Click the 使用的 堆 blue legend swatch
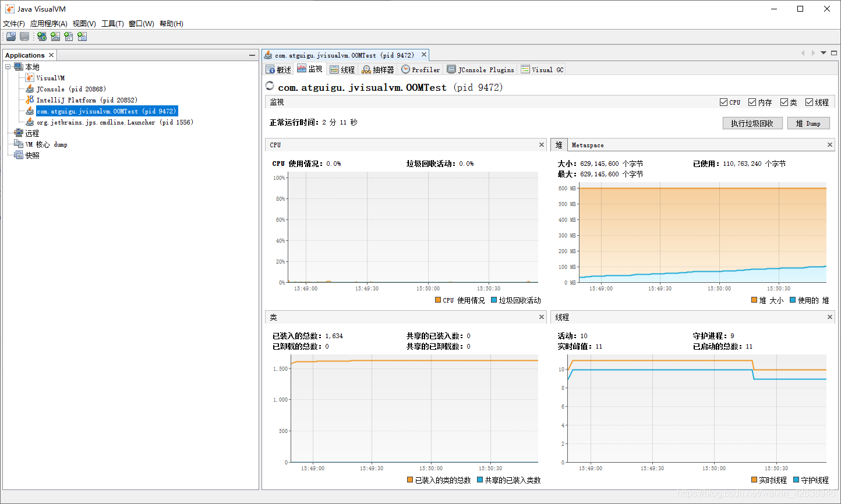This screenshot has width=841, height=504. click(793, 300)
